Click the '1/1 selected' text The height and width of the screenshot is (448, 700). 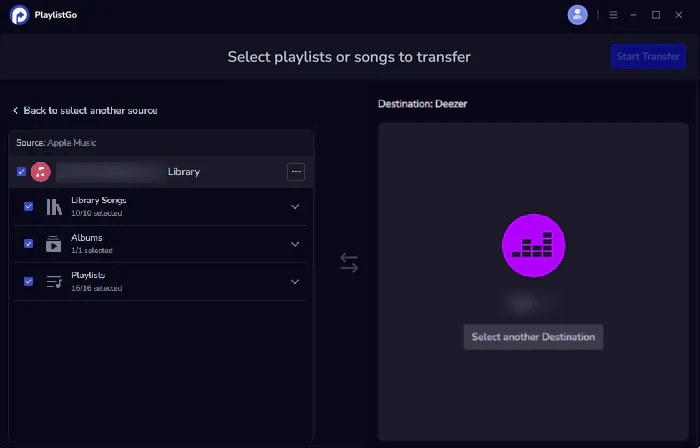click(x=92, y=251)
